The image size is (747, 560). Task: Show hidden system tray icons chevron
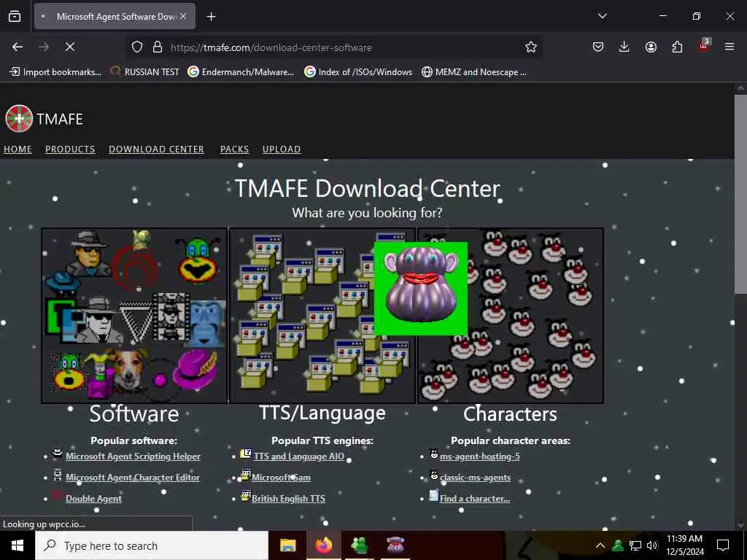click(600, 545)
